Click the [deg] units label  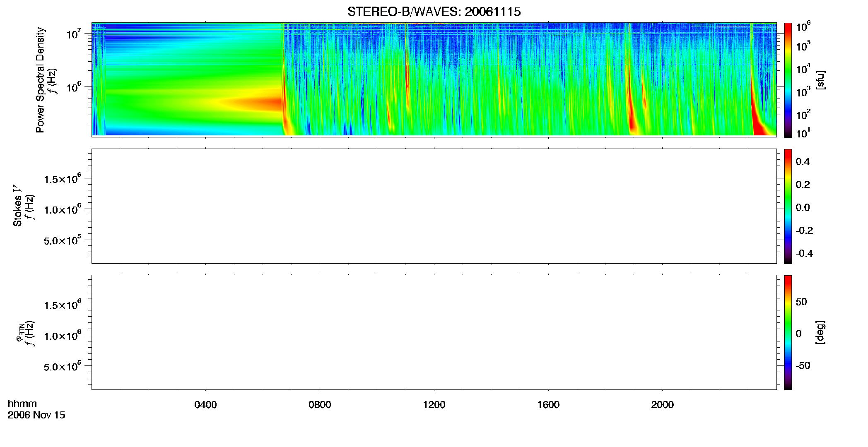click(x=820, y=332)
